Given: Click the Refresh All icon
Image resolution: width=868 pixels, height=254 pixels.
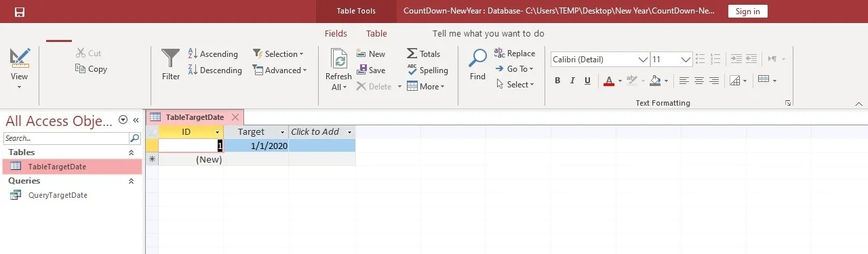Looking at the screenshot, I should (x=338, y=59).
